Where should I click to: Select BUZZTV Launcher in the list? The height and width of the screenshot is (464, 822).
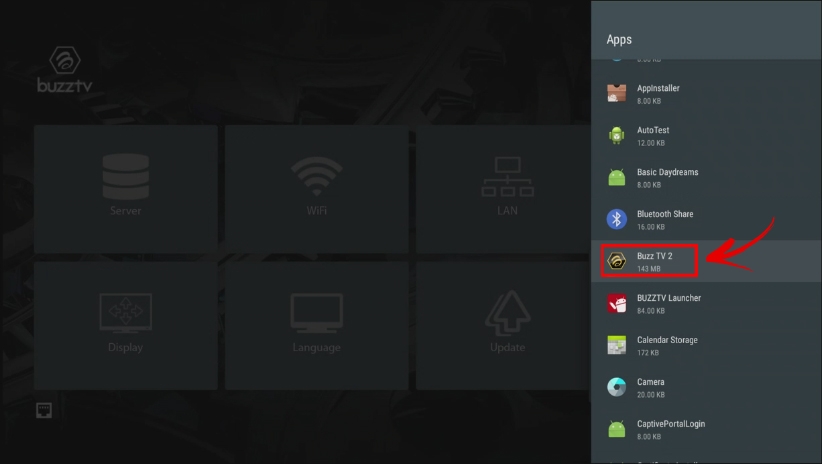coord(706,304)
